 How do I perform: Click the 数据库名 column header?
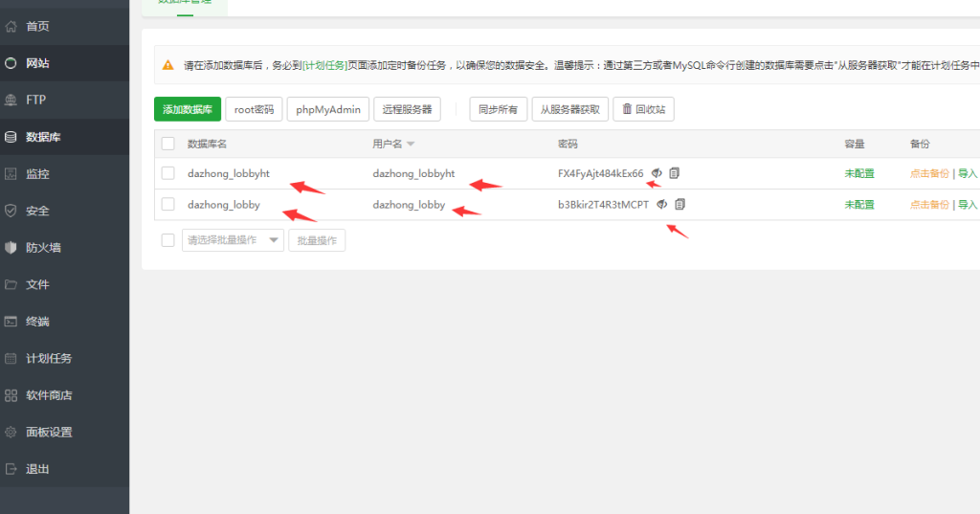207,144
